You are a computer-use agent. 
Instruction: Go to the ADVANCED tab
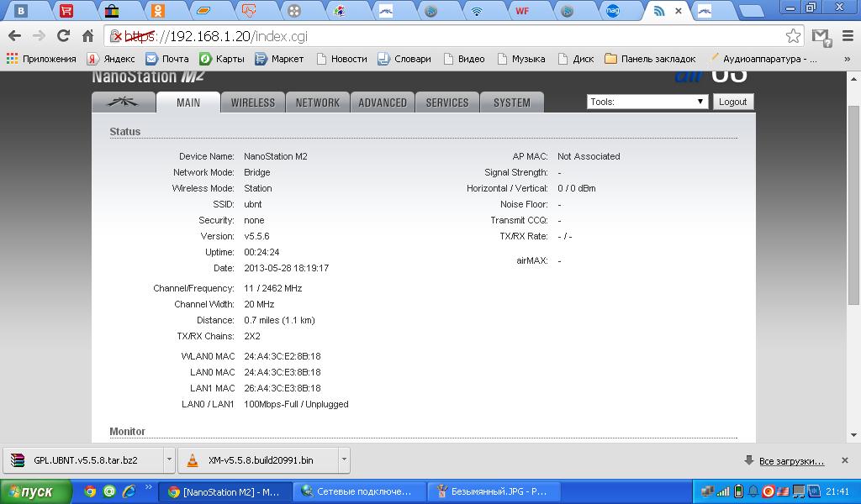click(x=383, y=102)
